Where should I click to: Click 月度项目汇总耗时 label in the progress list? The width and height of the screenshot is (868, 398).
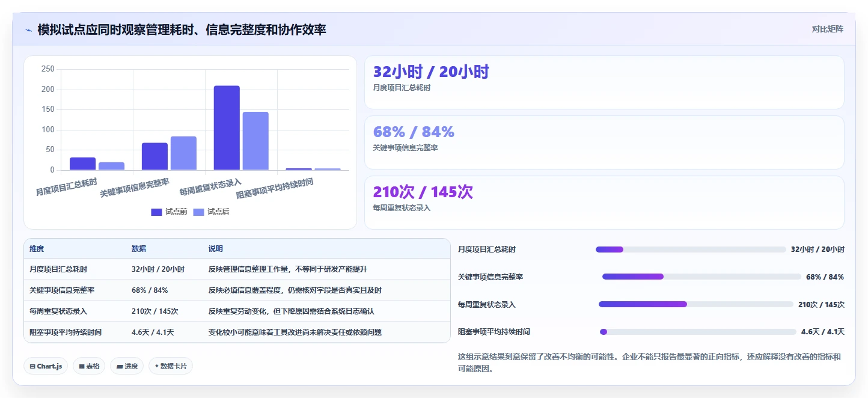[x=487, y=250]
